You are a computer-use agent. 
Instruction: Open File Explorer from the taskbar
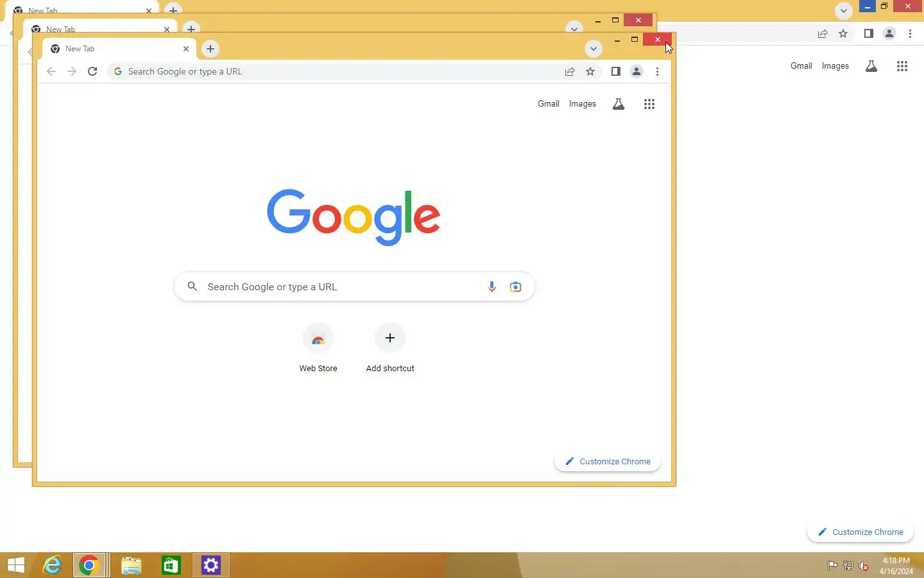131,565
